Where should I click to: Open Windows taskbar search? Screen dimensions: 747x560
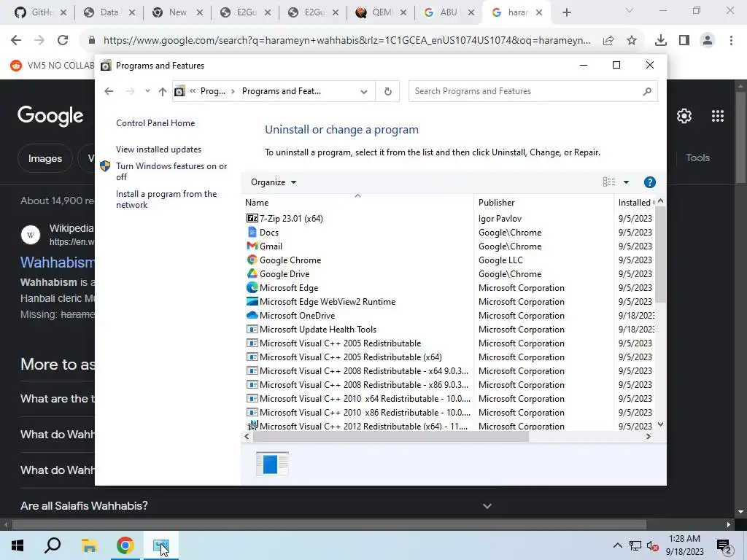pyautogui.click(x=53, y=545)
